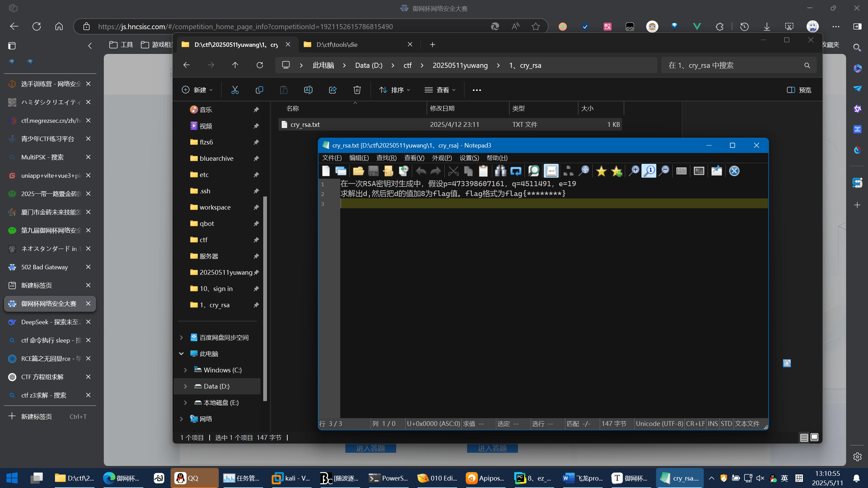The image size is (868, 488).
Task: Toggle the 预览 preview pane in Explorer
Action: pyautogui.click(x=799, y=90)
